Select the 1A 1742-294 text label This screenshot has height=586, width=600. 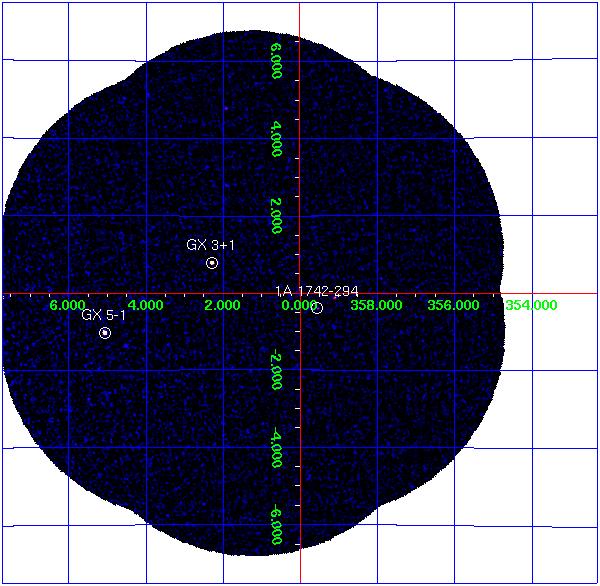click(x=317, y=291)
